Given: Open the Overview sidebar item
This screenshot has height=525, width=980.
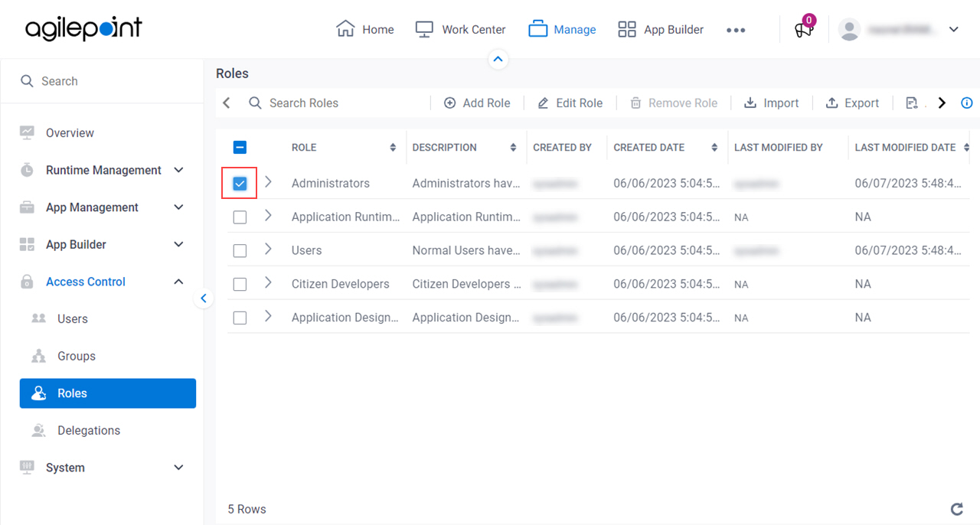Looking at the screenshot, I should (70, 132).
